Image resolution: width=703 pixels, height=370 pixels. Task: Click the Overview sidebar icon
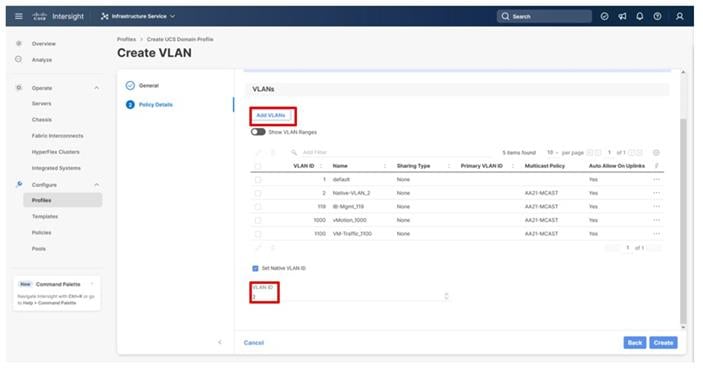(18, 44)
